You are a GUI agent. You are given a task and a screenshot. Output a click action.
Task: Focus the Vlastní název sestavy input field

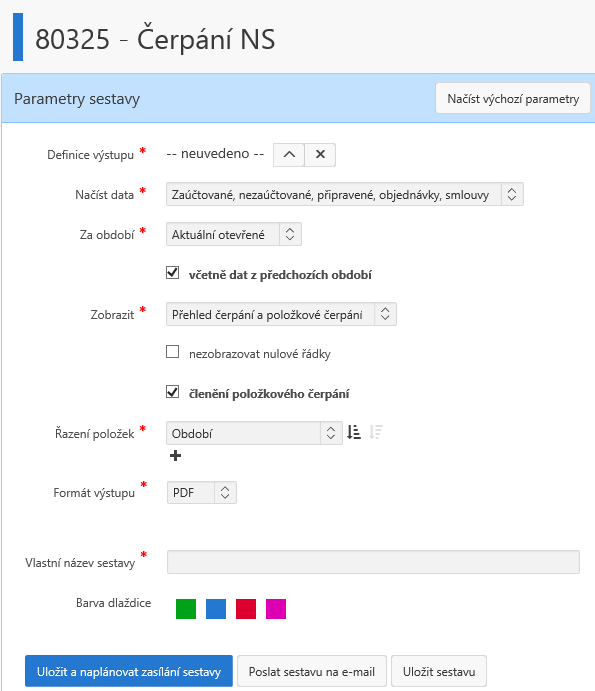373,562
